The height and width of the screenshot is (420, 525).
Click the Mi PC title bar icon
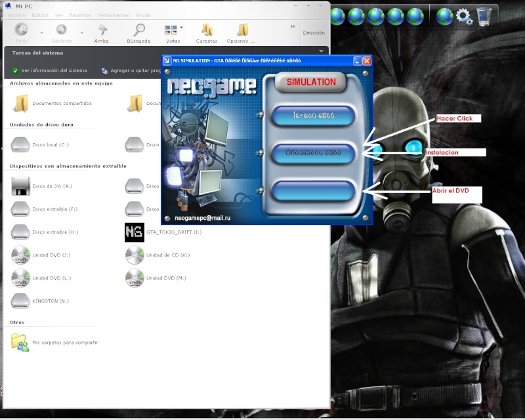point(8,6)
